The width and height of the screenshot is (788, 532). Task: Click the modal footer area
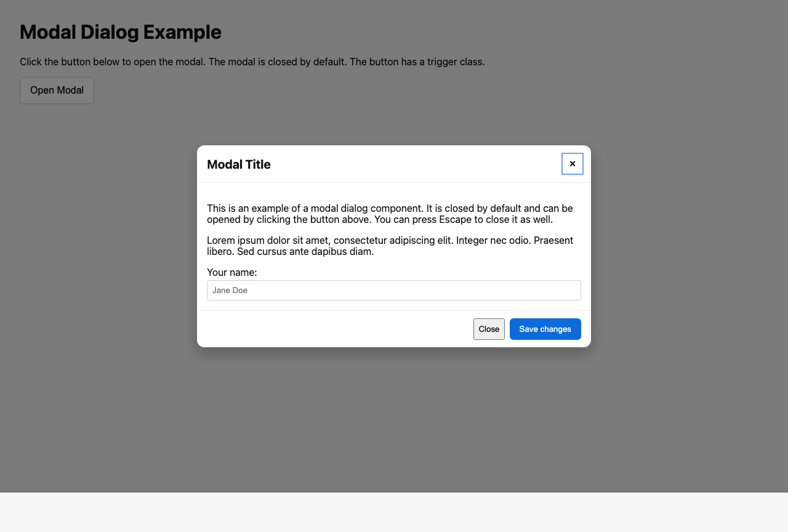[x=308, y=329]
